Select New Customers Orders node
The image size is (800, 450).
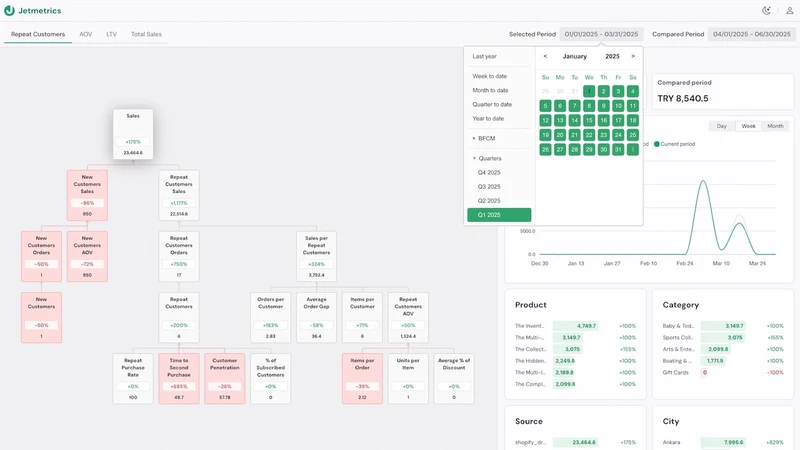click(41, 257)
